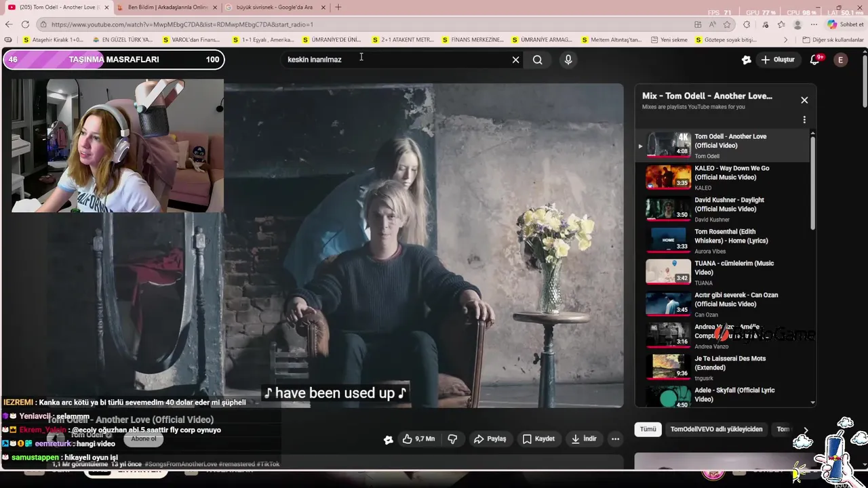
Task: Open browser favorites list icon
Action: point(781,24)
